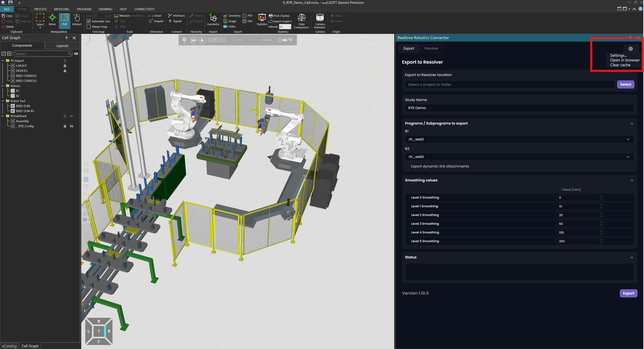The image size is (644, 349).
Task: Click the purple Select button
Action: pyautogui.click(x=626, y=85)
